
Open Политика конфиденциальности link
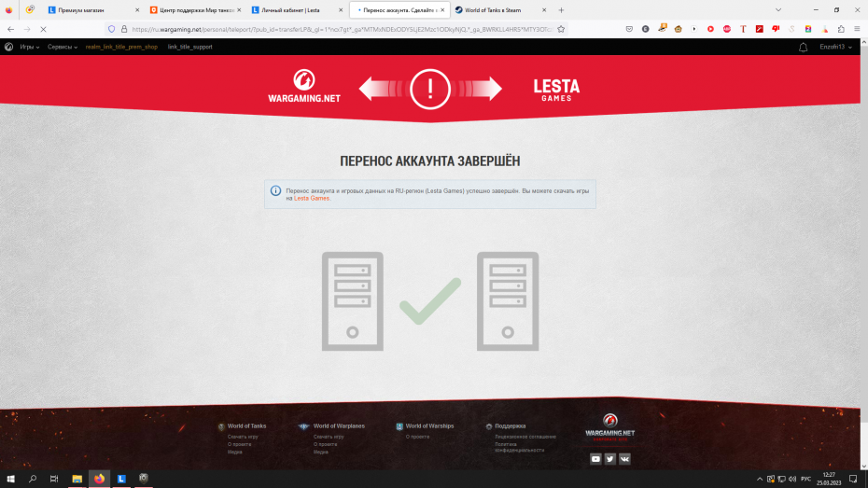coord(519,447)
